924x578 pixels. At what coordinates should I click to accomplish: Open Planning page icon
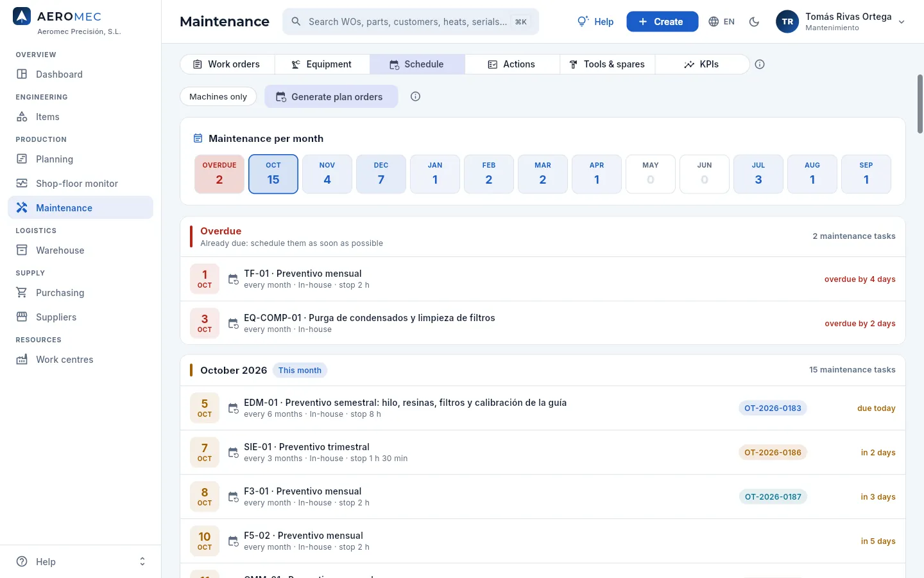[x=22, y=159]
